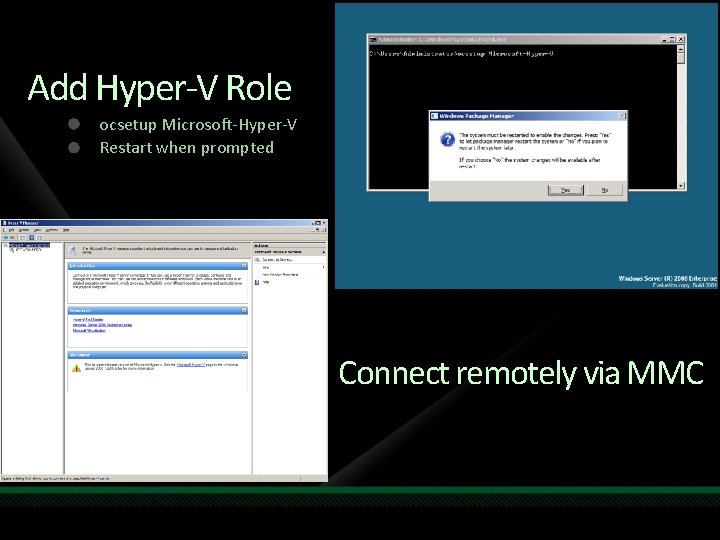The image size is (720, 540).
Task: Open the Microsoft Virtualization link
Action: [x=89, y=330]
